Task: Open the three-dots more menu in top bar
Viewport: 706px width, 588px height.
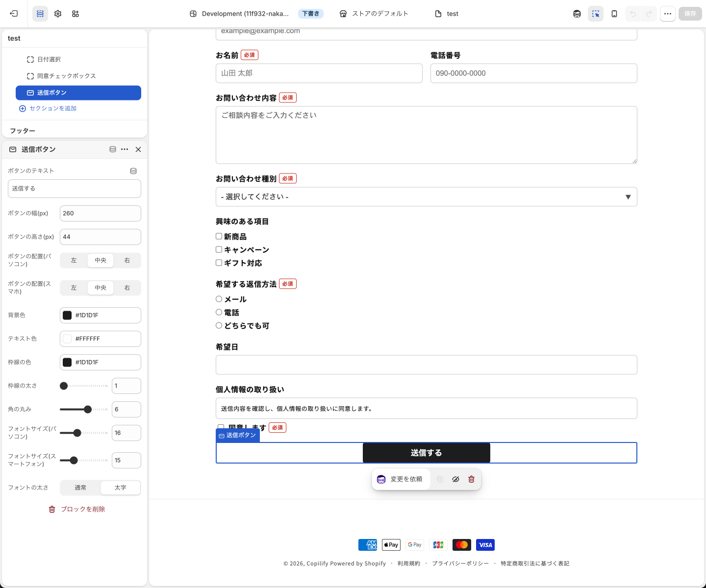Action: [668, 14]
